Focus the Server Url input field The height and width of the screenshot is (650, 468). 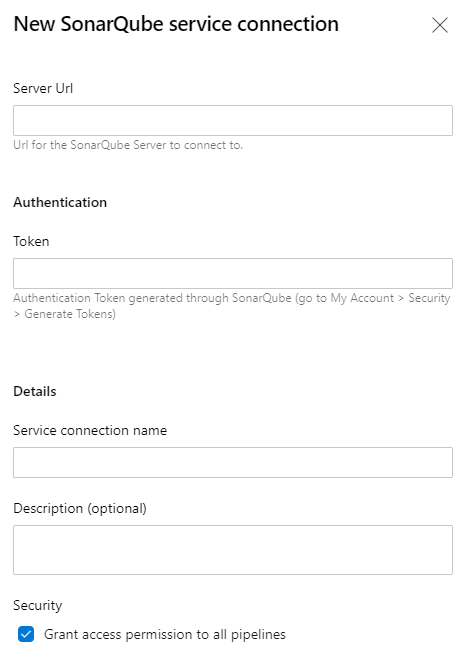pyautogui.click(x=233, y=121)
